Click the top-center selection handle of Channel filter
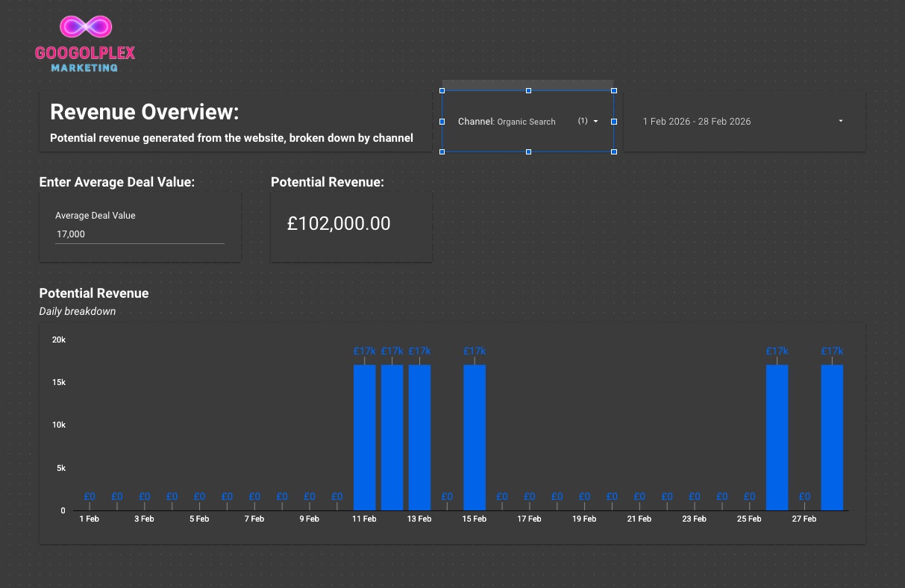This screenshot has height=588, width=905. [528, 90]
